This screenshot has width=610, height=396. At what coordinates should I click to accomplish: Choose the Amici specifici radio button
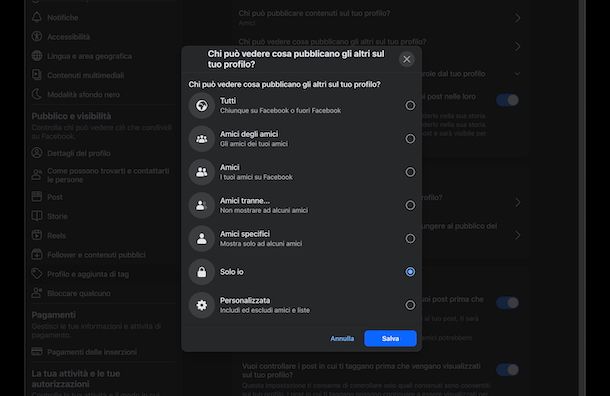pyautogui.click(x=410, y=238)
